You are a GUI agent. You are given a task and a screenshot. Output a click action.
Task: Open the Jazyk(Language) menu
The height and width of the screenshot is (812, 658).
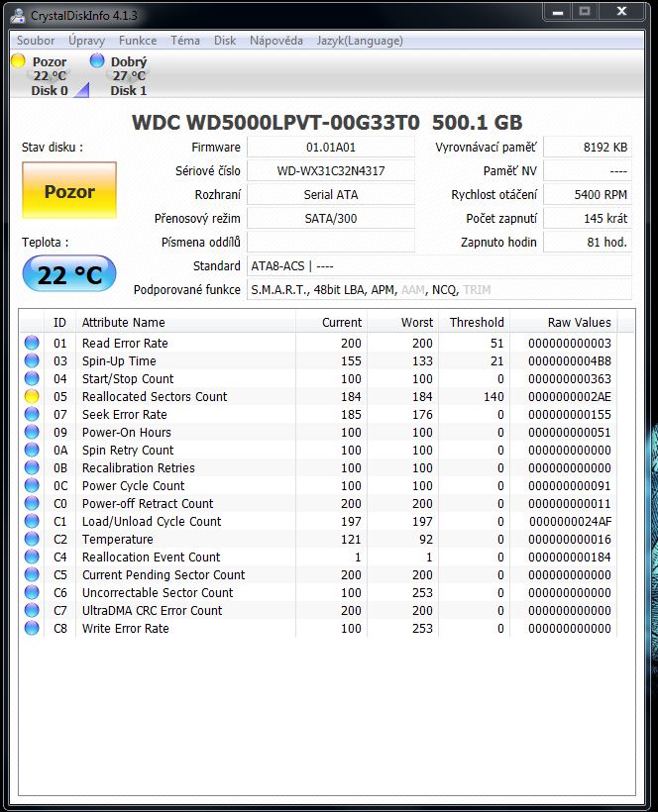[360, 41]
